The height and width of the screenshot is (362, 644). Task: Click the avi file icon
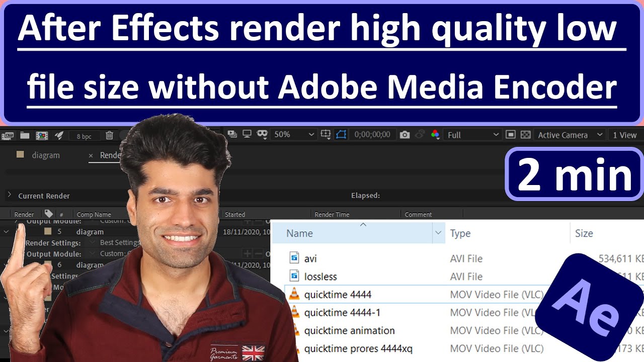tap(294, 258)
